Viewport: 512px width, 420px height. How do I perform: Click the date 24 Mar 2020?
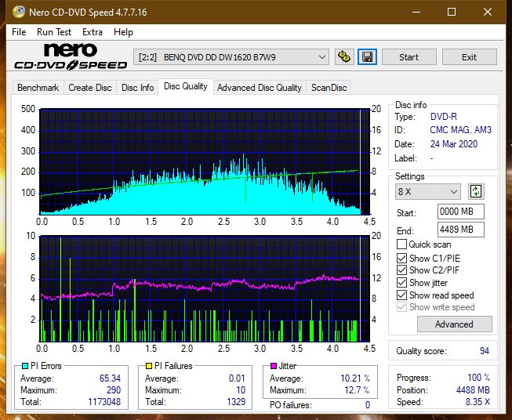coord(453,144)
